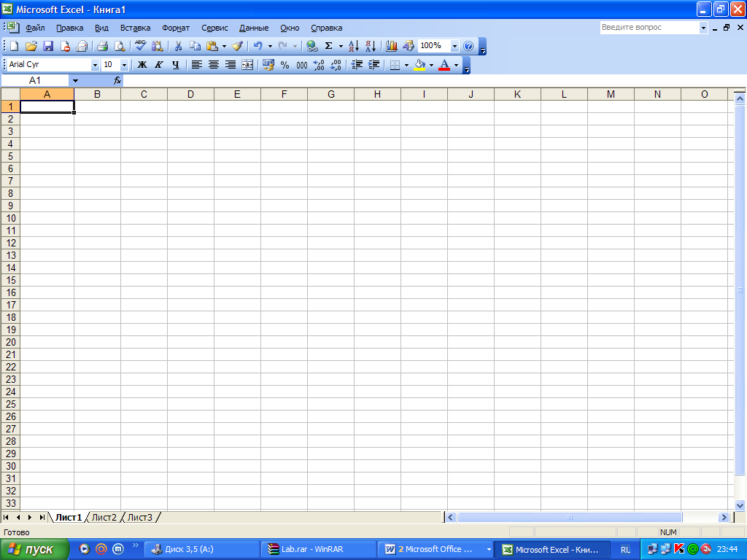Open an existing file via folder icon
This screenshot has width=747, height=560.
(31, 46)
